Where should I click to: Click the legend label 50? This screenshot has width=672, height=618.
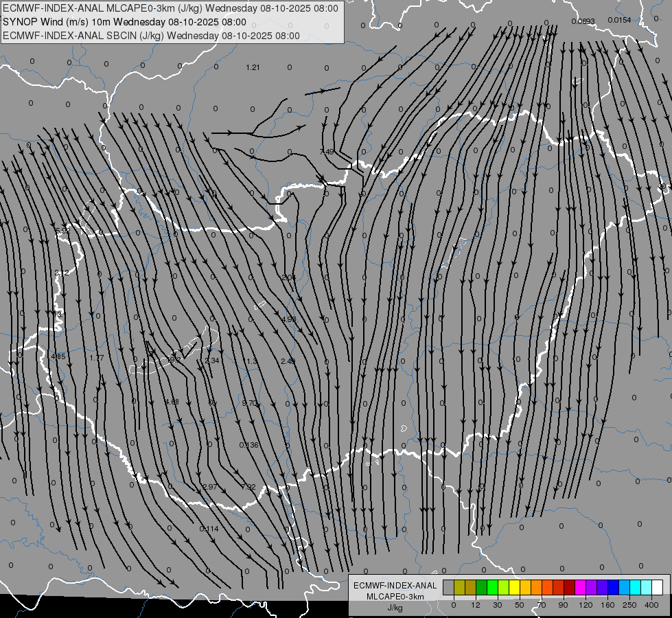[520, 605]
